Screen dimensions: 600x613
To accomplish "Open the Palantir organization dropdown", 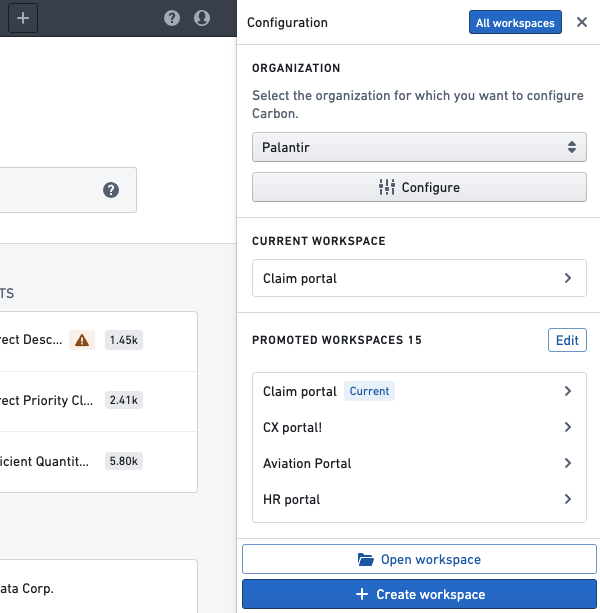I will pos(419,147).
